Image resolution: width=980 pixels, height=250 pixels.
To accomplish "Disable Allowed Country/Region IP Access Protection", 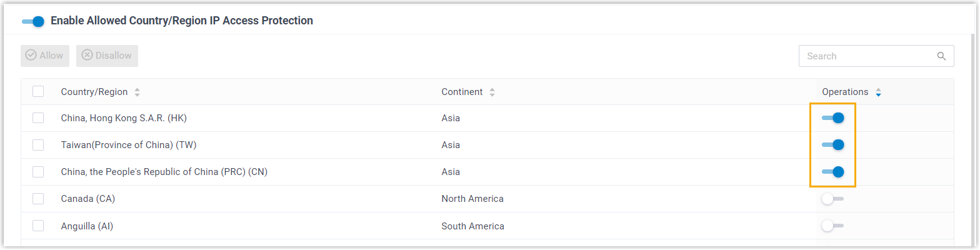I will coord(32,21).
